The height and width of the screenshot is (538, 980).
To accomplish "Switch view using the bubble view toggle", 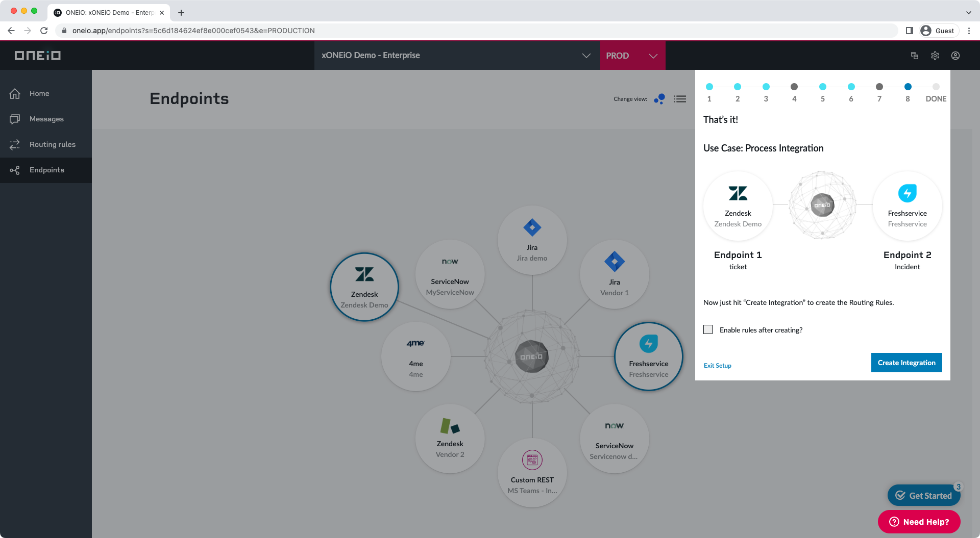I will (659, 98).
